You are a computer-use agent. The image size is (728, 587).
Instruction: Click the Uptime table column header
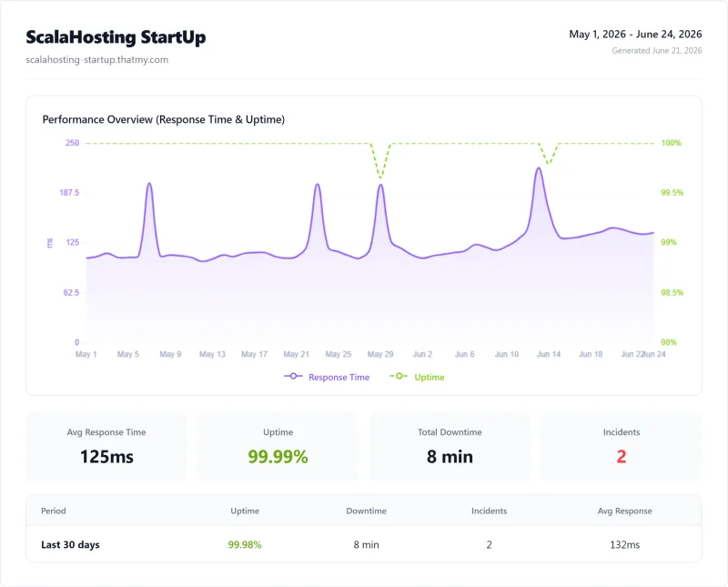click(x=245, y=511)
